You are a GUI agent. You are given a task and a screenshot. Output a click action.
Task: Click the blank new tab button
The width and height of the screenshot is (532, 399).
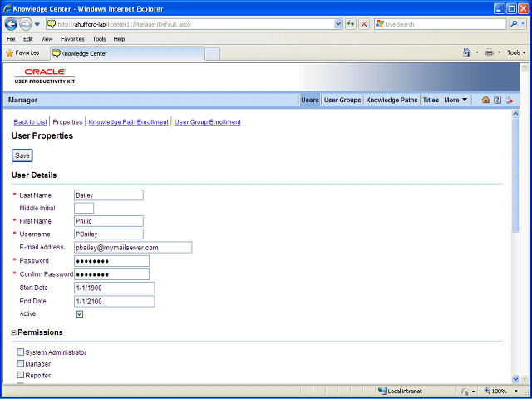(x=213, y=54)
